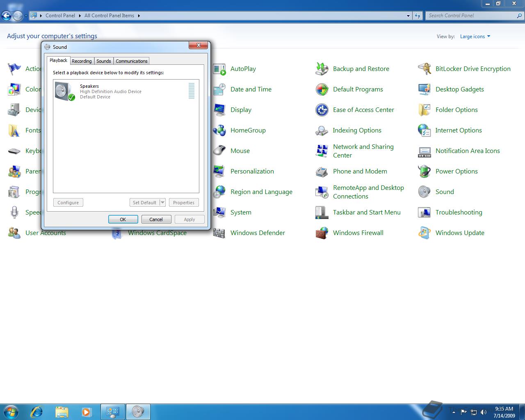Click the Control Panel breadcrumb
525x420 pixels.
(60, 16)
